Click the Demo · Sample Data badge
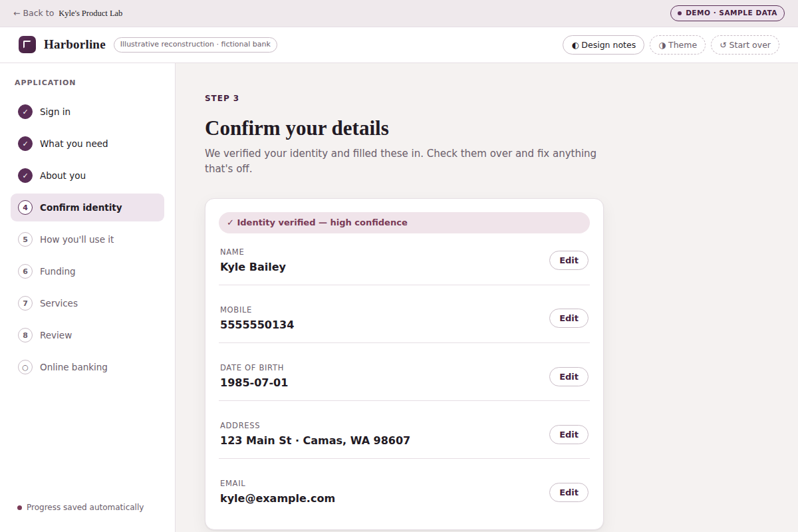 (x=727, y=13)
